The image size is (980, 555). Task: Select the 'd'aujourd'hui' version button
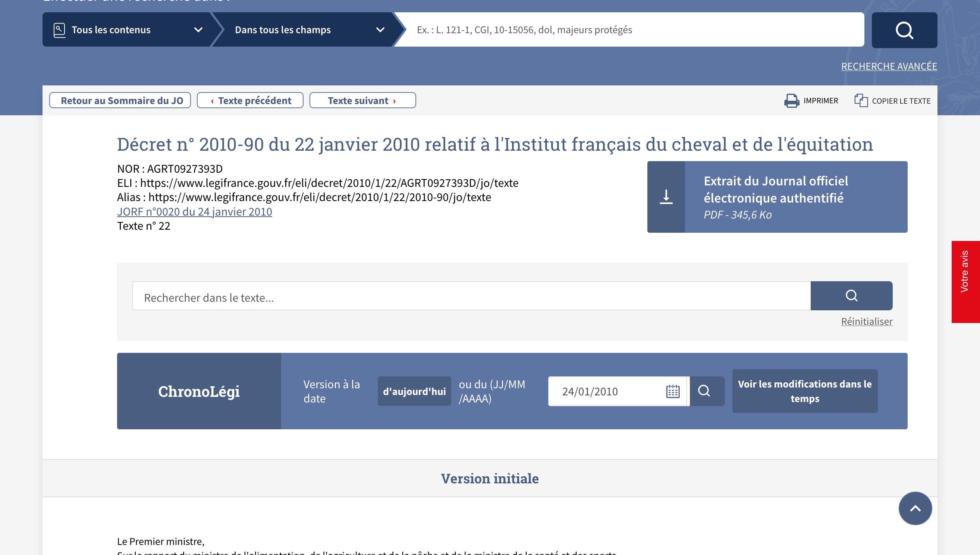click(414, 391)
